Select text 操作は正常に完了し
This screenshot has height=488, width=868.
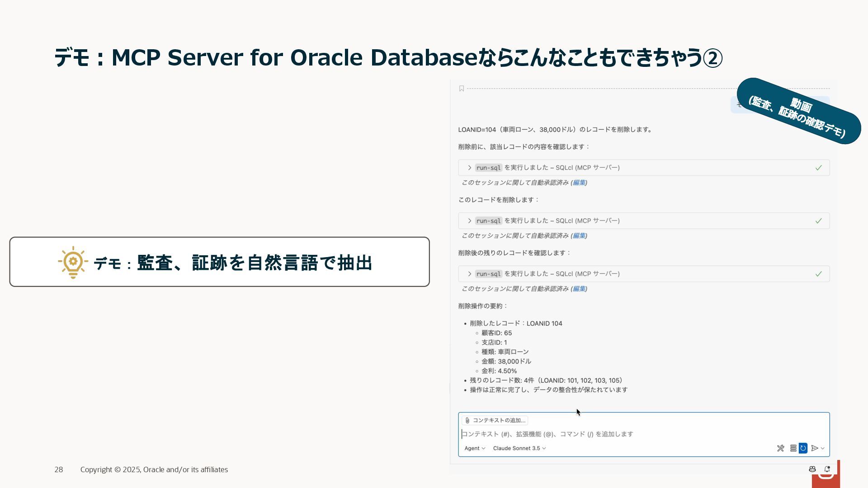499,390
